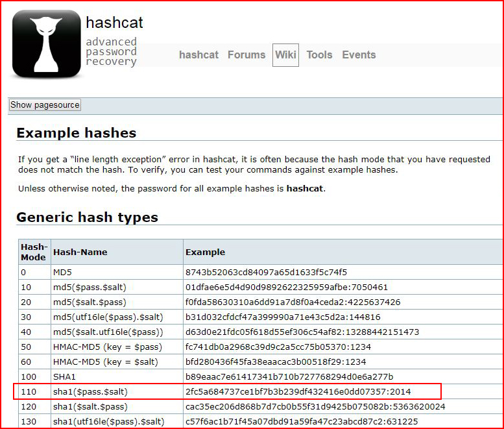The width and height of the screenshot is (504, 429).
Task: Click hash mode 0 cell
Action: [34, 273]
